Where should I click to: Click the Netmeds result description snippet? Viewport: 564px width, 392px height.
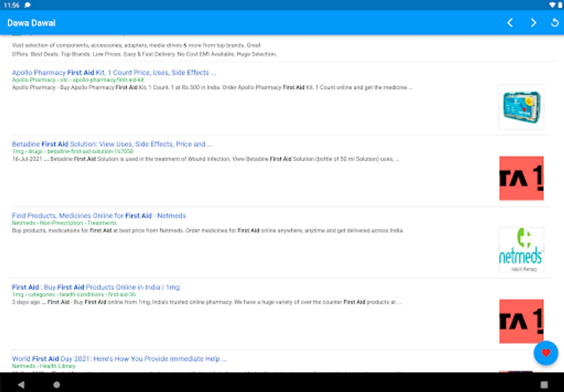coord(208,230)
